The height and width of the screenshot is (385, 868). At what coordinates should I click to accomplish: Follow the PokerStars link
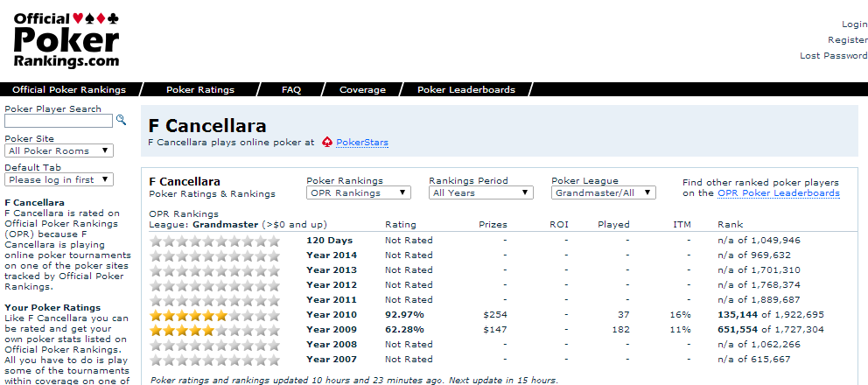pos(362,143)
